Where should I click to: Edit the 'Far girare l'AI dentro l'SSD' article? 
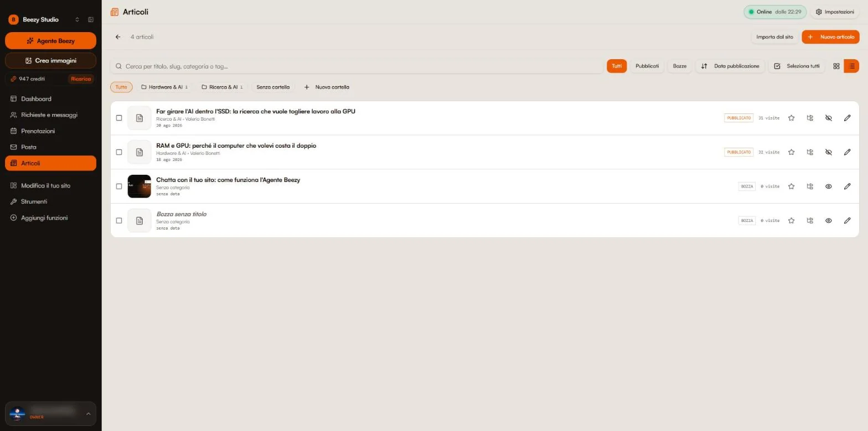(x=847, y=118)
